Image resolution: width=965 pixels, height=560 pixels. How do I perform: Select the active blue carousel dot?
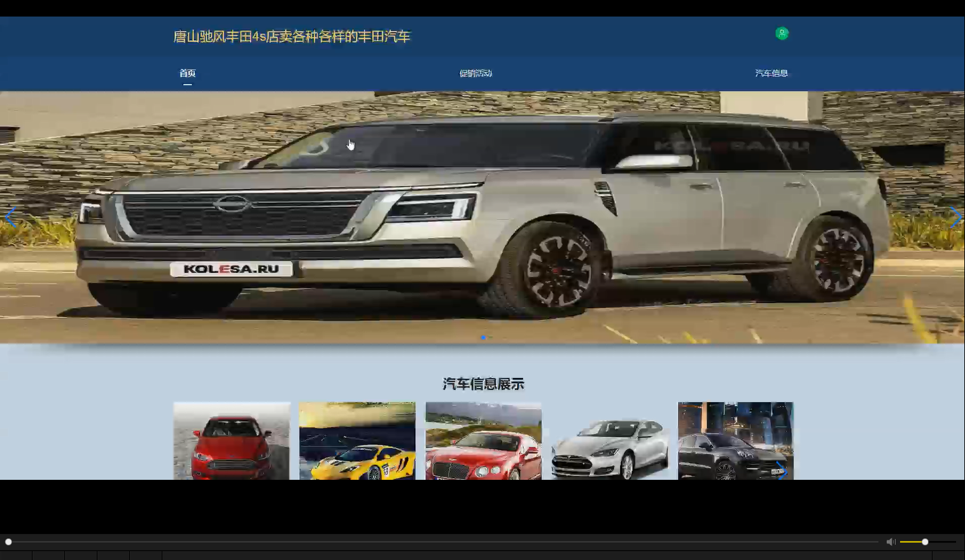click(x=483, y=337)
